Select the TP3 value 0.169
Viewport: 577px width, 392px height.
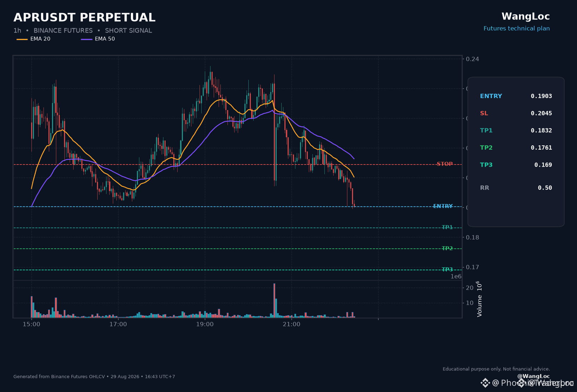[543, 165]
